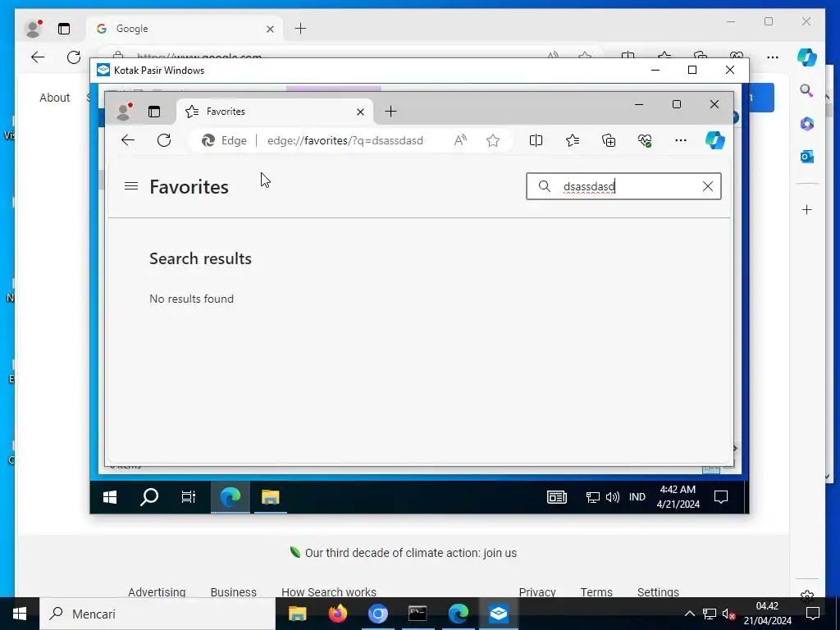Toggle Read aloud in sandbox Edge address bar

click(x=460, y=140)
